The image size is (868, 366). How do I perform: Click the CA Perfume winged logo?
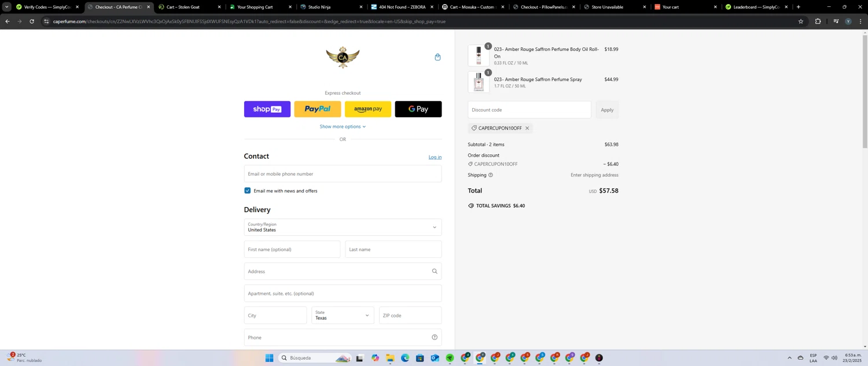[343, 57]
